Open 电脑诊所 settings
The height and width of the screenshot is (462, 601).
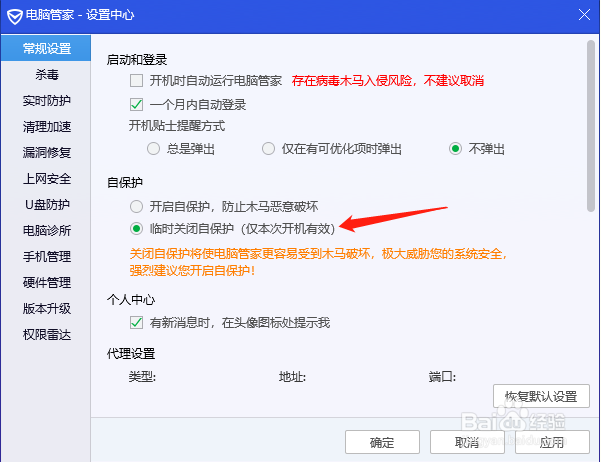pos(46,230)
